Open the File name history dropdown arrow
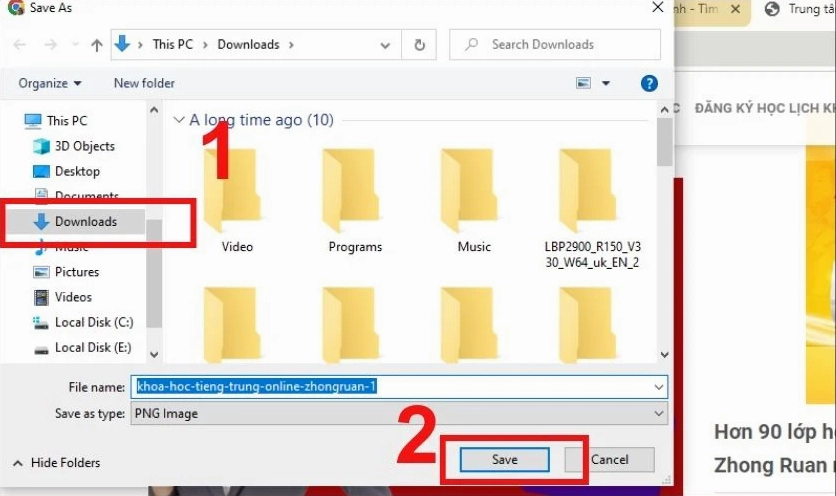The image size is (836, 496). click(x=658, y=386)
